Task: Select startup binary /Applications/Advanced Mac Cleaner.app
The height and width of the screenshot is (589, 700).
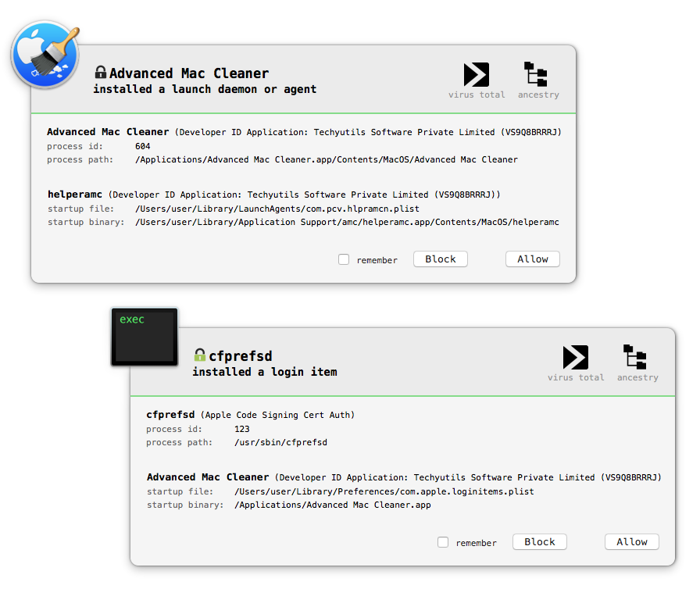Action: [x=333, y=505]
